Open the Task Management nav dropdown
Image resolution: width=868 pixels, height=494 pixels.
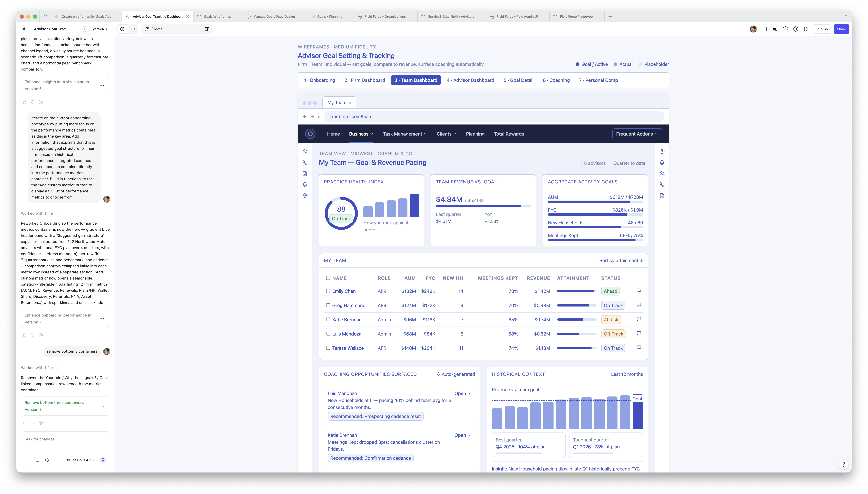pyautogui.click(x=405, y=134)
